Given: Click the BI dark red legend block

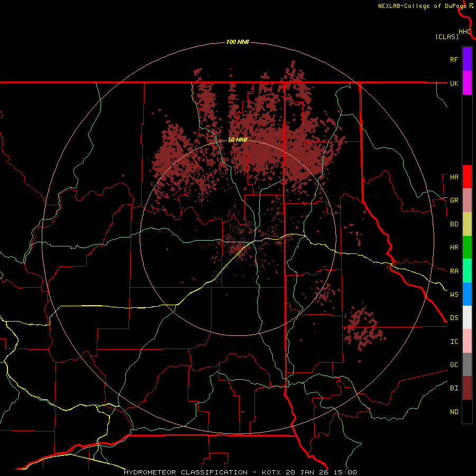Looking at the screenshot, I should point(467,388).
